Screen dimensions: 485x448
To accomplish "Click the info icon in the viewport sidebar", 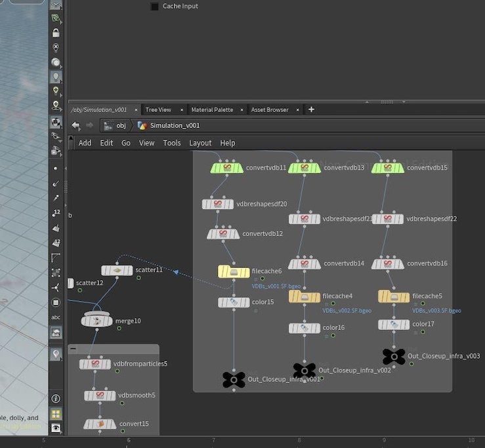I will click(x=56, y=399).
